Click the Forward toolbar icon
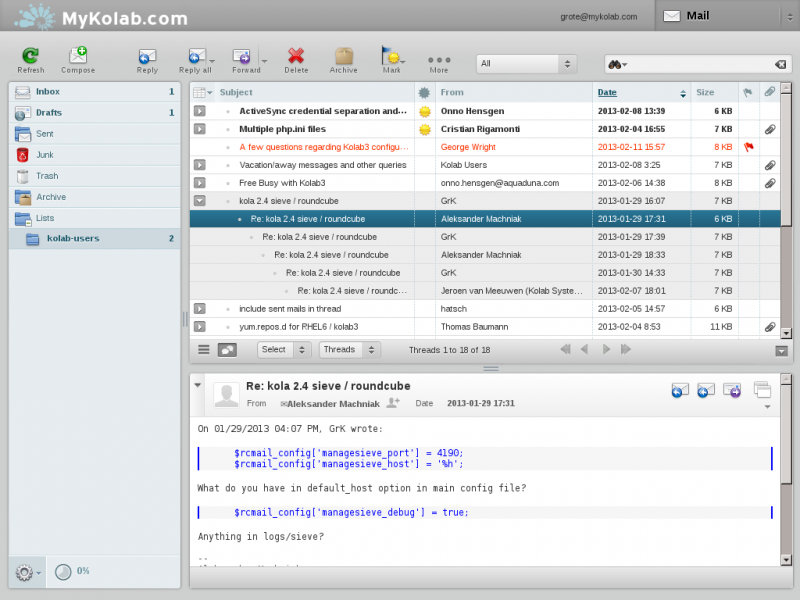 click(246, 60)
